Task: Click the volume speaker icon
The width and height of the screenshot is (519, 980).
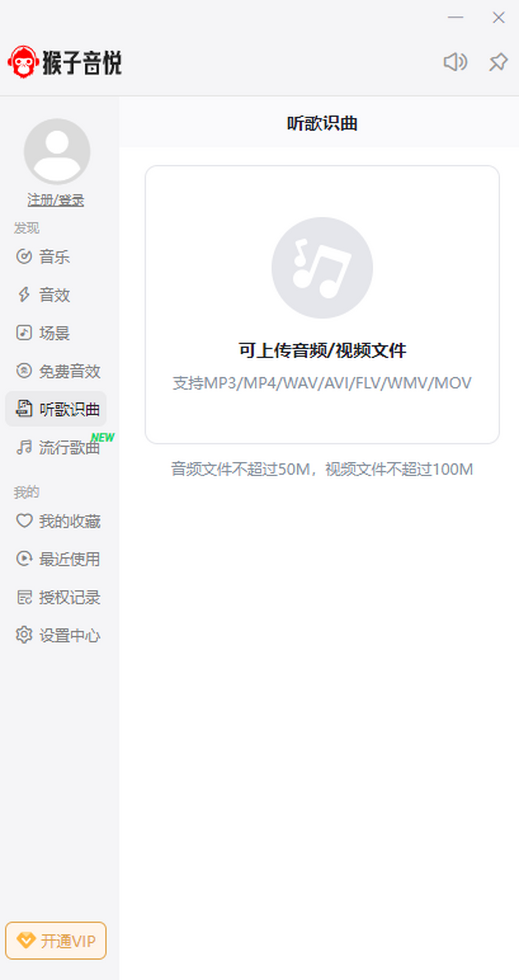Action: (x=455, y=62)
